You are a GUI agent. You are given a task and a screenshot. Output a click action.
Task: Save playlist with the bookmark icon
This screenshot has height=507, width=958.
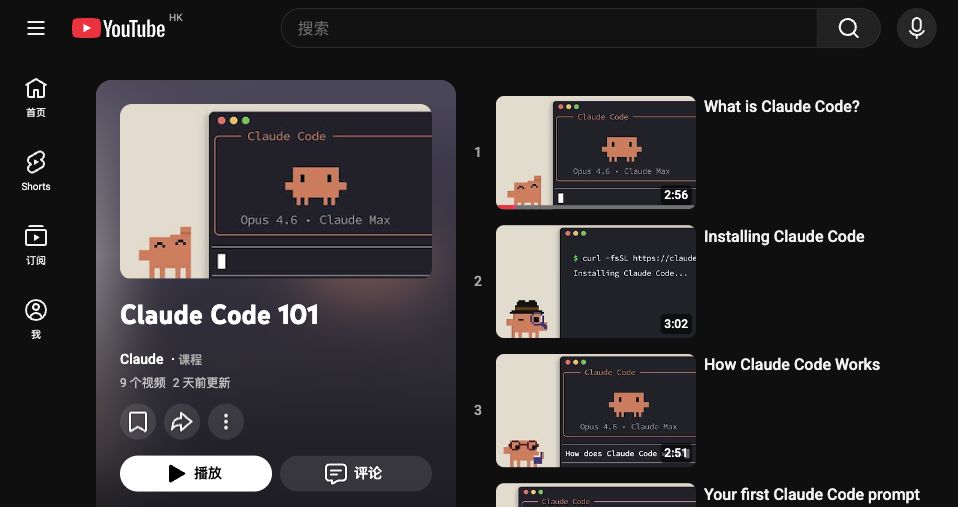coord(138,421)
